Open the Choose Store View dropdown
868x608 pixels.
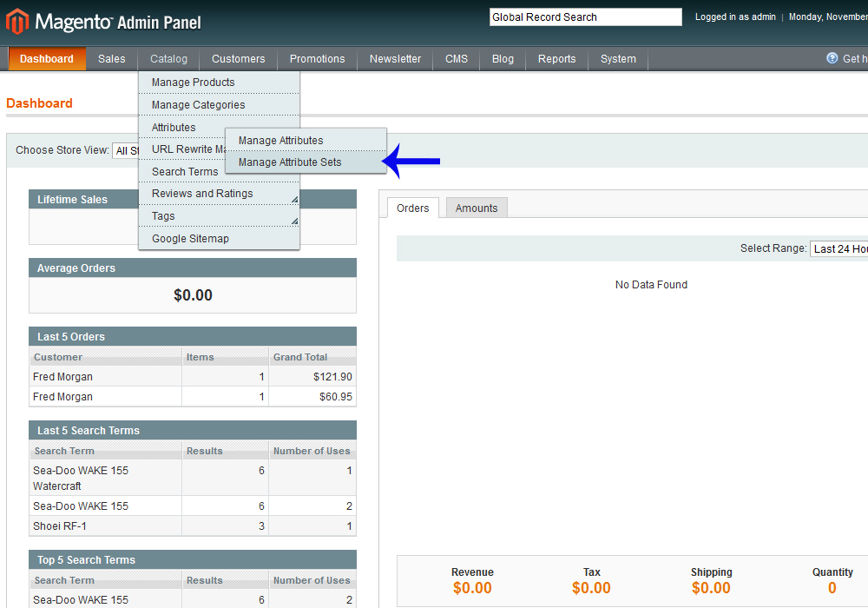tap(126, 150)
